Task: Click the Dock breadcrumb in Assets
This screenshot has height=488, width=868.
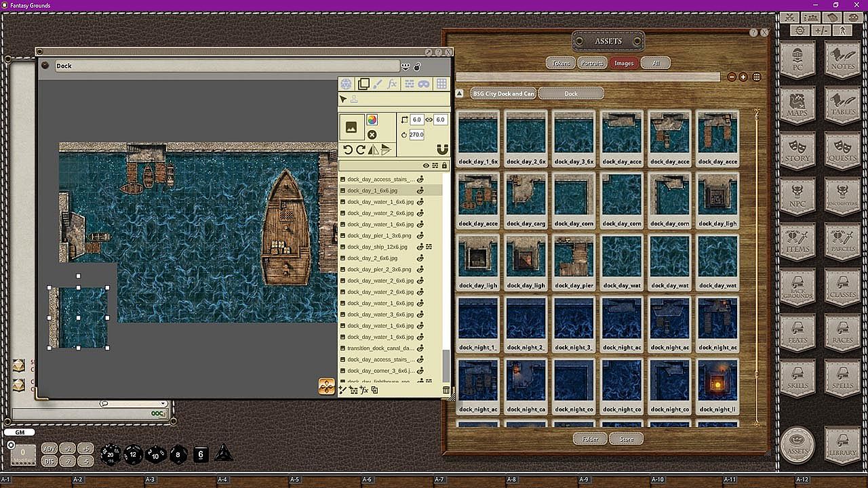Action: 571,94
